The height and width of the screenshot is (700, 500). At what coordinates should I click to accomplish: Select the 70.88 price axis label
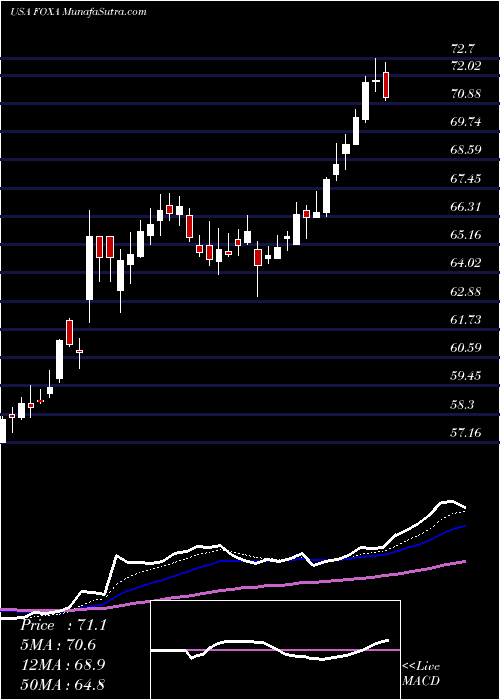(x=466, y=94)
